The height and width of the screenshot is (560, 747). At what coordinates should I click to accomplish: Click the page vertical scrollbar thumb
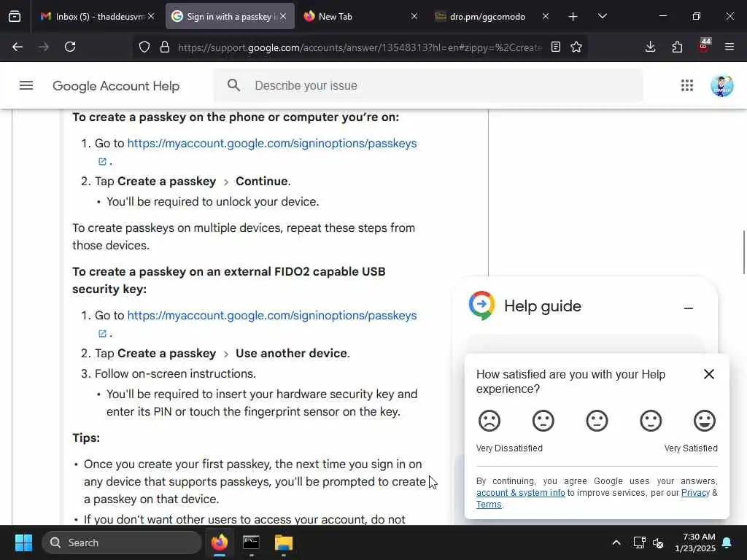click(x=743, y=252)
